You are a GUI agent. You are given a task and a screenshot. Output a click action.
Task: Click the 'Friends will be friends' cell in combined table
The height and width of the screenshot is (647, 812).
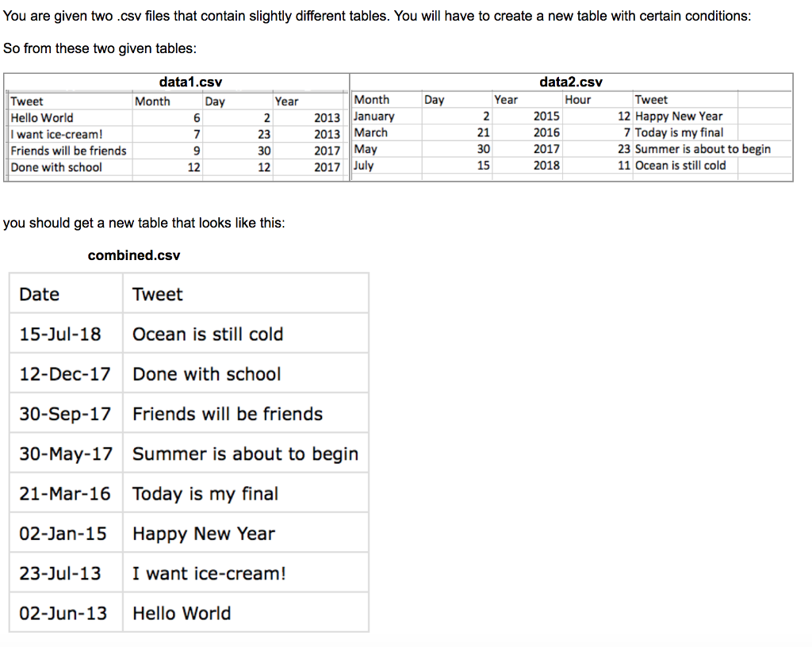pyautogui.click(x=246, y=413)
